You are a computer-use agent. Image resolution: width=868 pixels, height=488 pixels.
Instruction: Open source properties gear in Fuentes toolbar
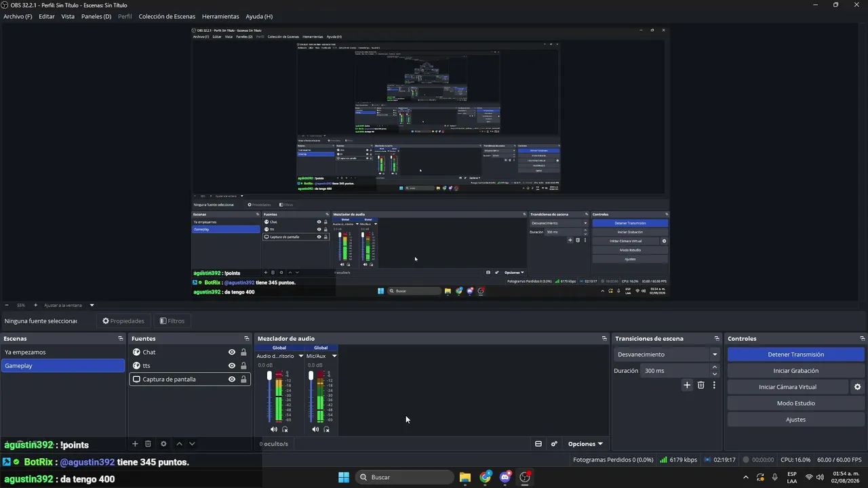[163, 444]
